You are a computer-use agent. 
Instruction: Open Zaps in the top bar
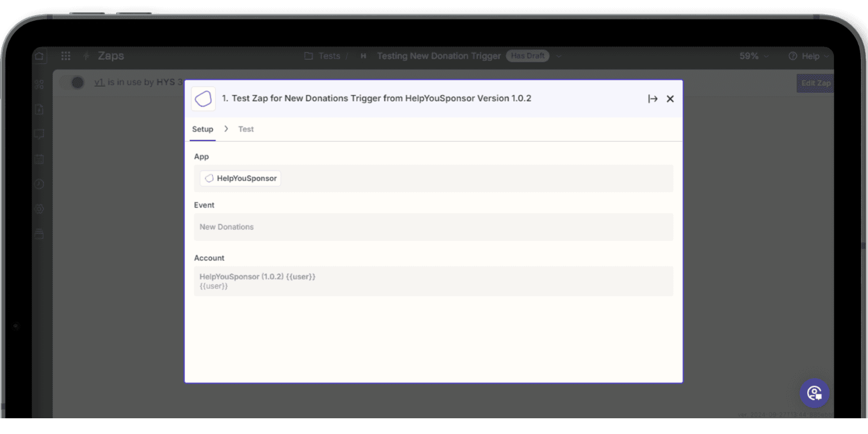[111, 56]
